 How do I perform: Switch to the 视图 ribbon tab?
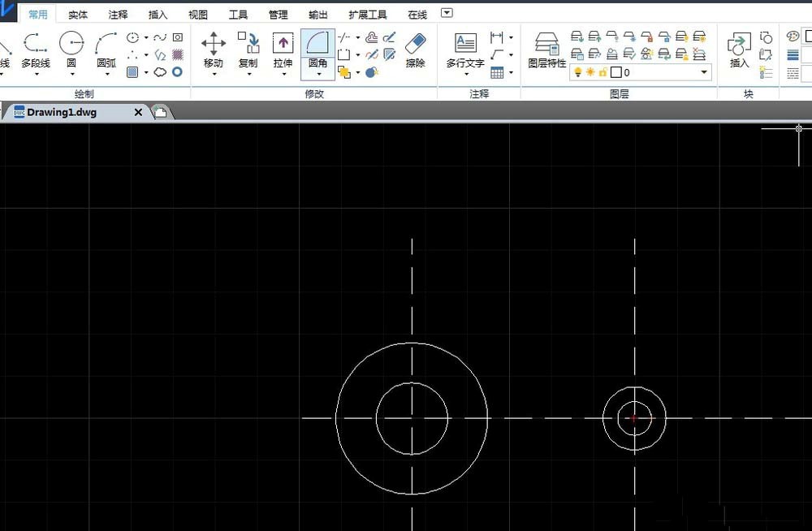click(197, 14)
